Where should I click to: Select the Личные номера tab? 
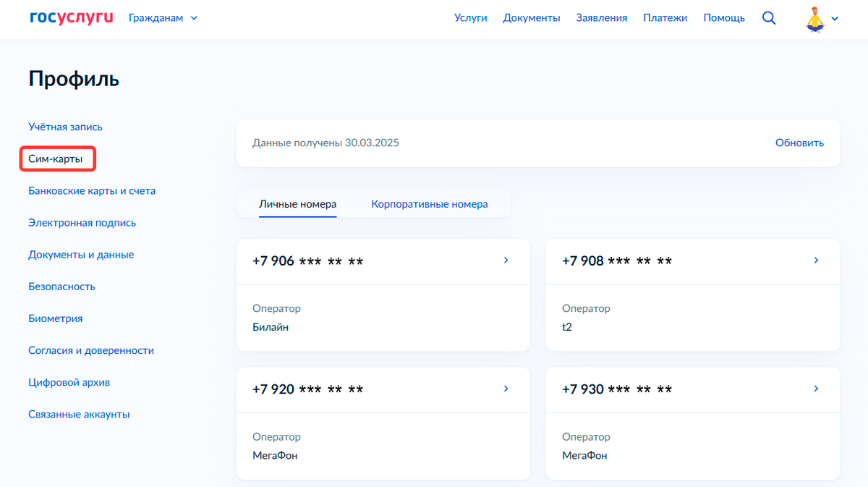point(298,204)
